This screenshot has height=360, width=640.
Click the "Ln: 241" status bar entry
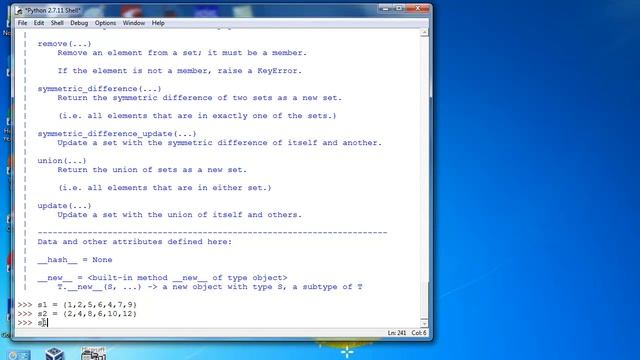[397, 333]
